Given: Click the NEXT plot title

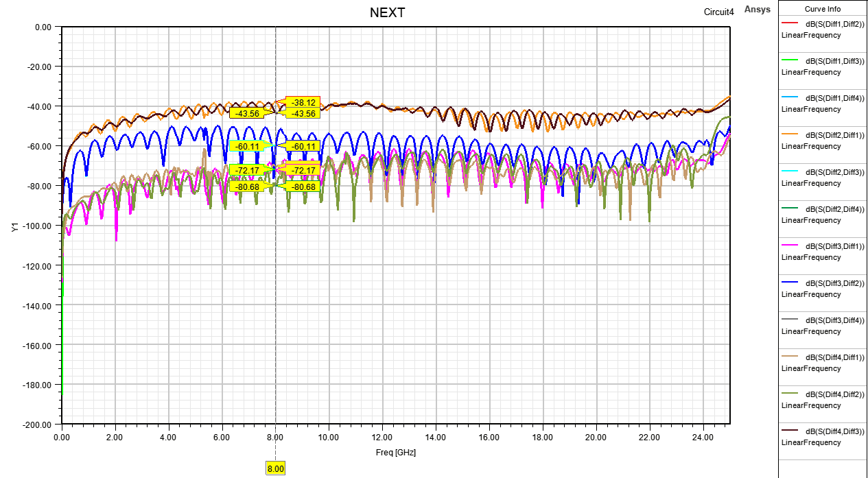Looking at the screenshot, I should tap(388, 12).
